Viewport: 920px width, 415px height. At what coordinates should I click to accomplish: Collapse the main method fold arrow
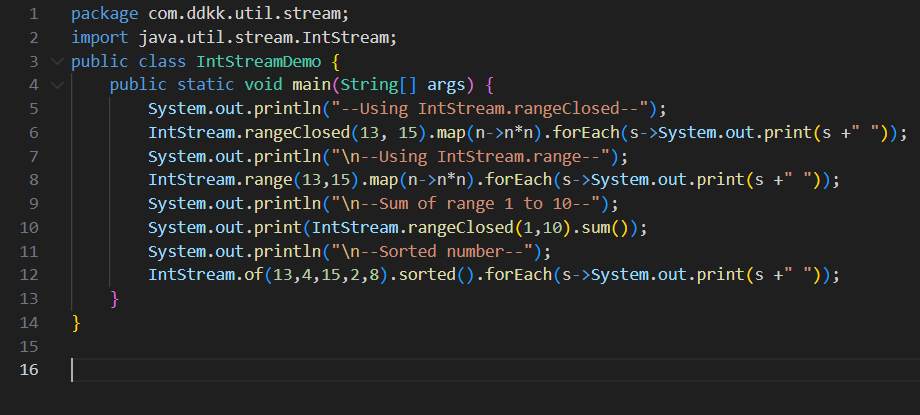click(x=54, y=85)
